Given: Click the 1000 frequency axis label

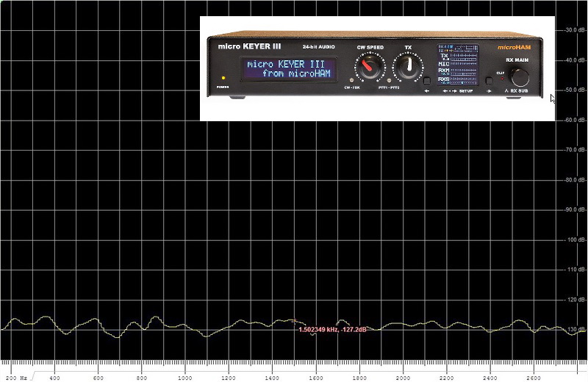Looking at the screenshot, I should (185, 378).
